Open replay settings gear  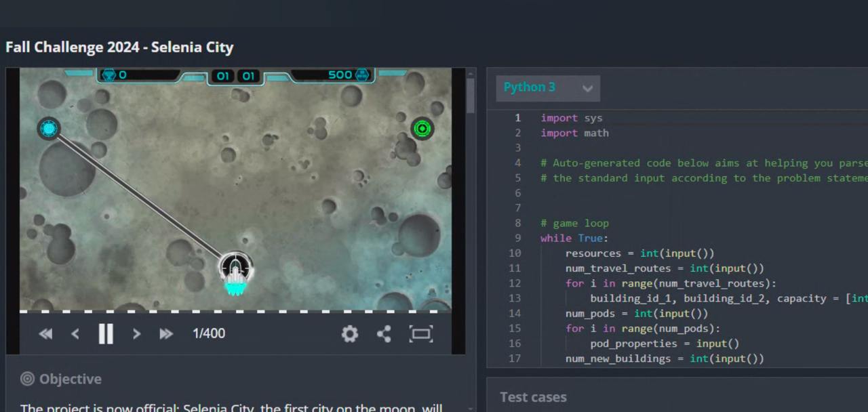coord(349,333)
